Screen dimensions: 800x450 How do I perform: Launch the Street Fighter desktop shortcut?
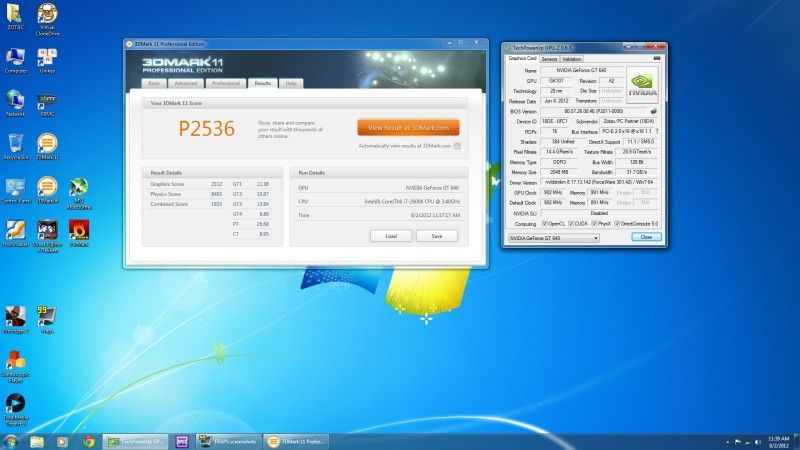pyautogui.click(x=47, y=236)
